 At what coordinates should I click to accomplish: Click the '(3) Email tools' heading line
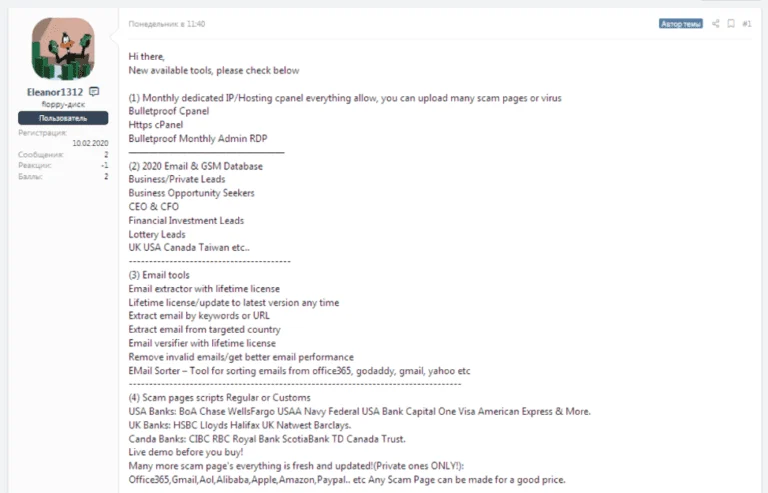click(159, 275)
